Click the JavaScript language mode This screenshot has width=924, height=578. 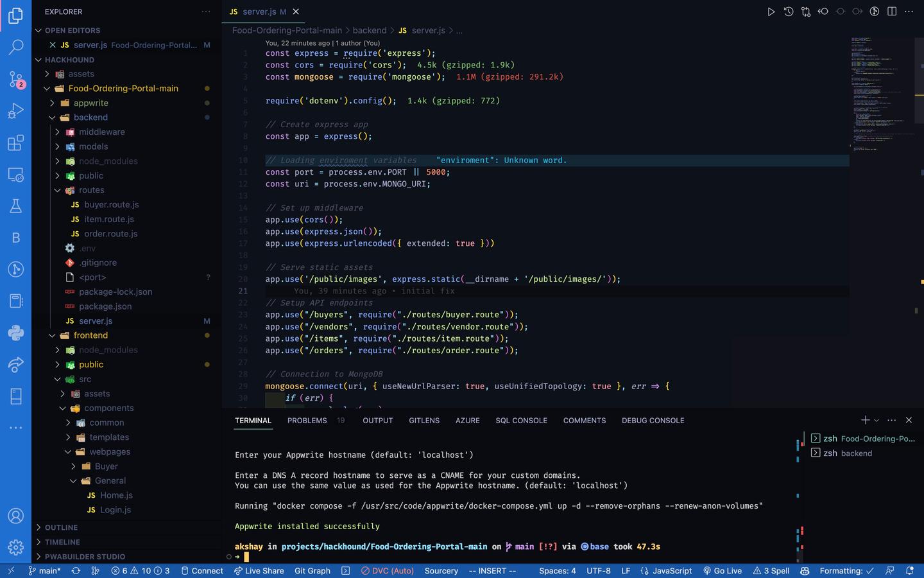(666, 570)
